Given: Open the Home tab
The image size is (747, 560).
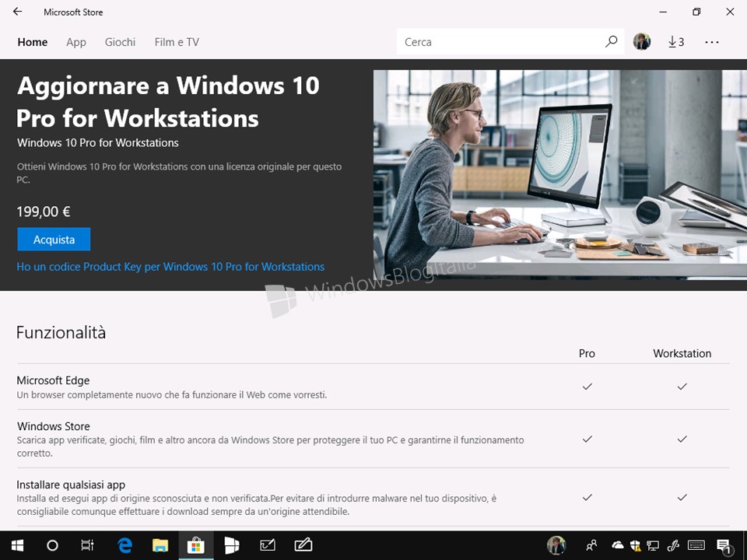Looking at the screenshot, I should point(33,42).
